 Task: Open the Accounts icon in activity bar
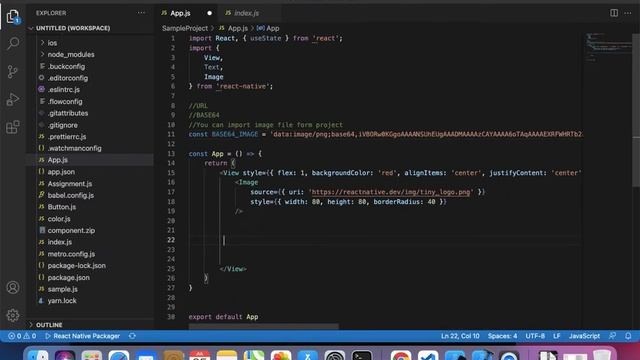point(13,287)
